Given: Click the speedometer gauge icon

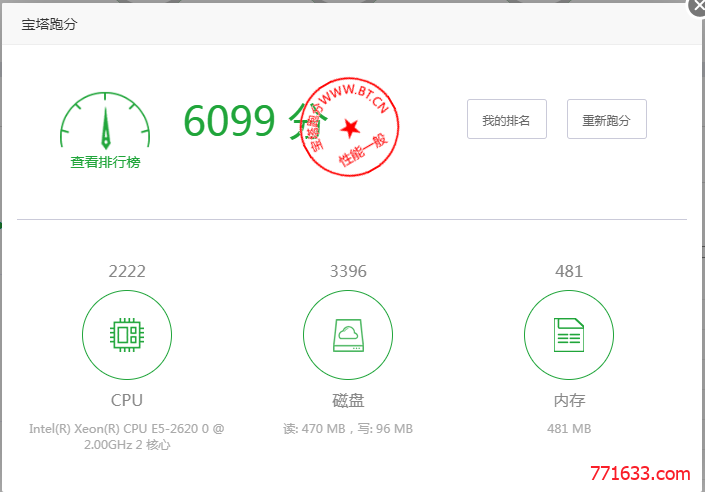Looking at the screenshot, I should click(x=105, y=121).
